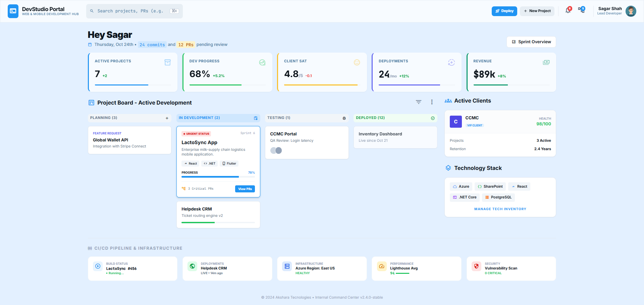Click the build status play icon

tap(98, 266)
